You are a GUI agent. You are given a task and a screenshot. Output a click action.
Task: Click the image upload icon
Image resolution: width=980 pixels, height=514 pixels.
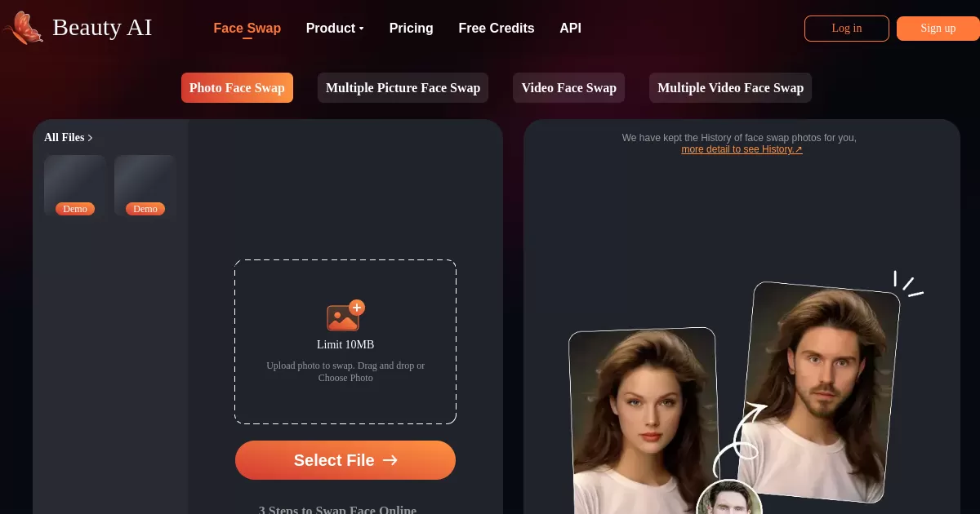click(x=345, y=316)
